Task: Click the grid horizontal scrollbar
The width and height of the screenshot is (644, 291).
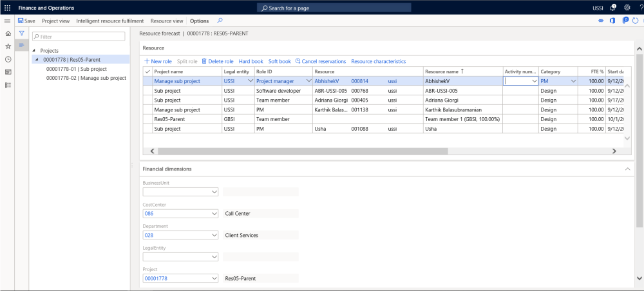Action: 303,151
